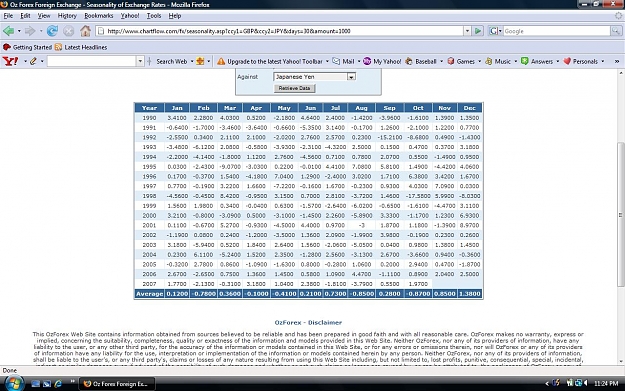The height and width of the screenshot is (391, 625).
Task: Click the taskbar clock showing 11:24 PM
Action: click(x=606, y=383)
